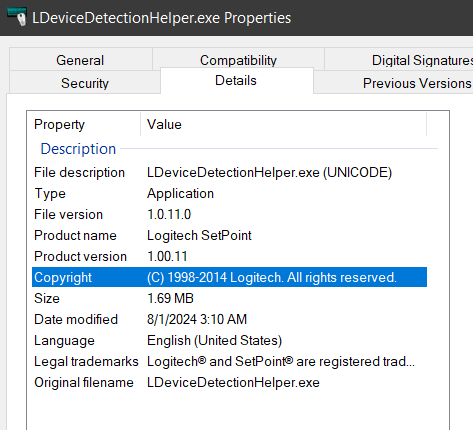Click the LDeviceDetectionHelper title bar icon
The width and height of the screenshot is (473, 430).
coord(17,17)
